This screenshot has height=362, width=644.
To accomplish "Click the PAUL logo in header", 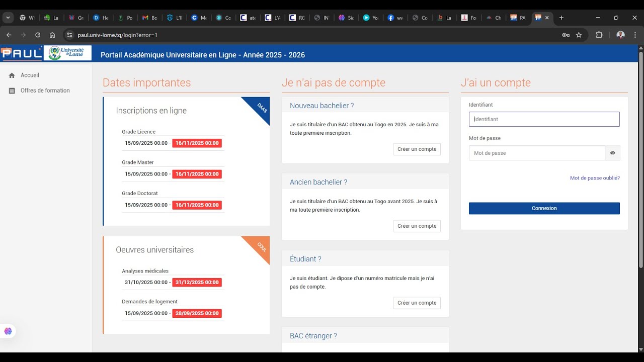I will tap(21, 53).
